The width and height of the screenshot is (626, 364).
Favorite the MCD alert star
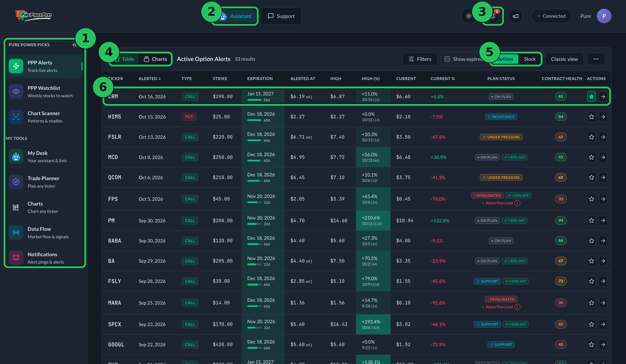point(591,157)
